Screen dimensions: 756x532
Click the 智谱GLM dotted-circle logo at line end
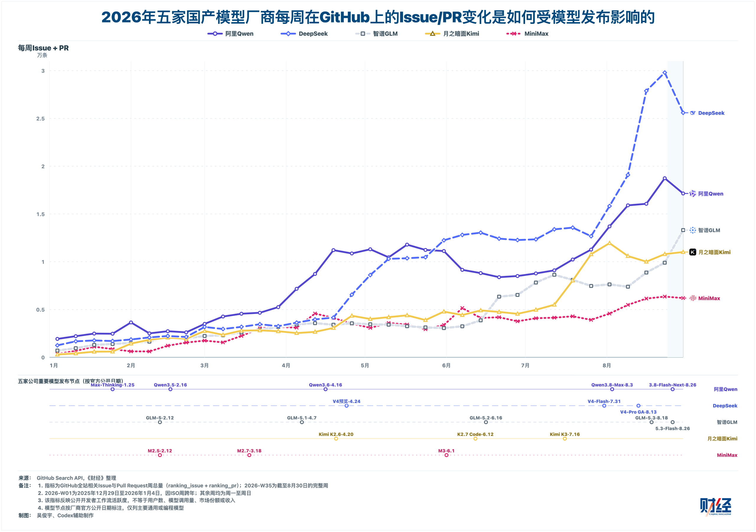coord(693,230)
